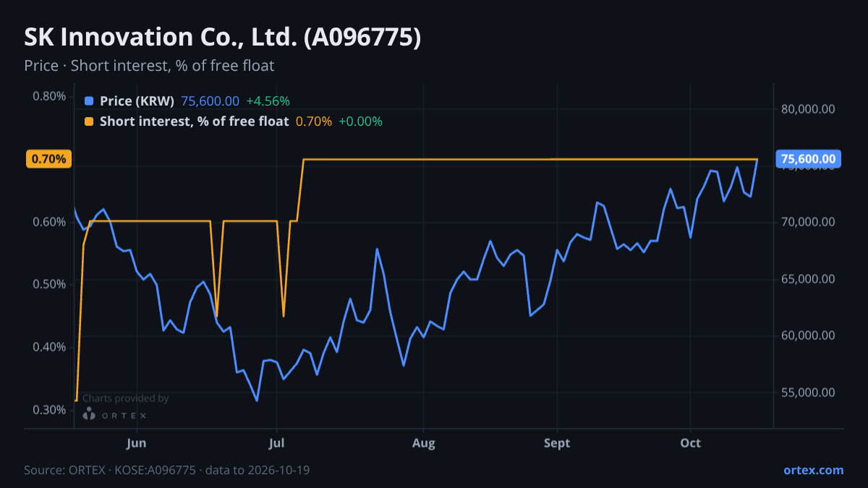Click the 55,000.00 right axis label
The image size is (868, 488).
808,393
